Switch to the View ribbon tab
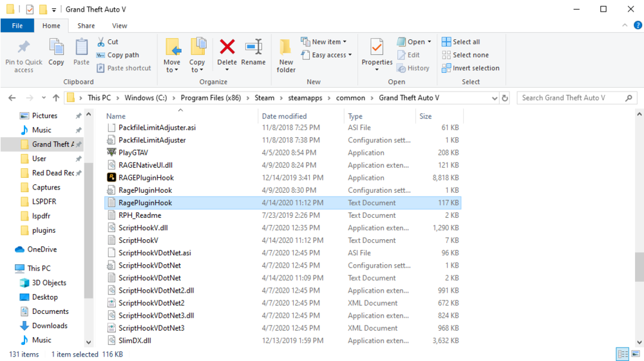Screen dimensions: 644x361 pyautogui.click(x=120, y=26)
